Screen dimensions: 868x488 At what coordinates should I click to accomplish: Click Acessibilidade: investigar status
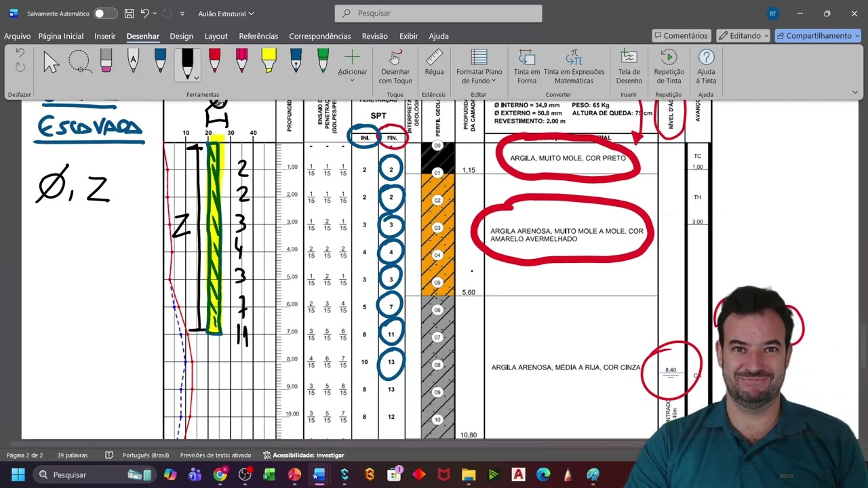coord(304,455)
